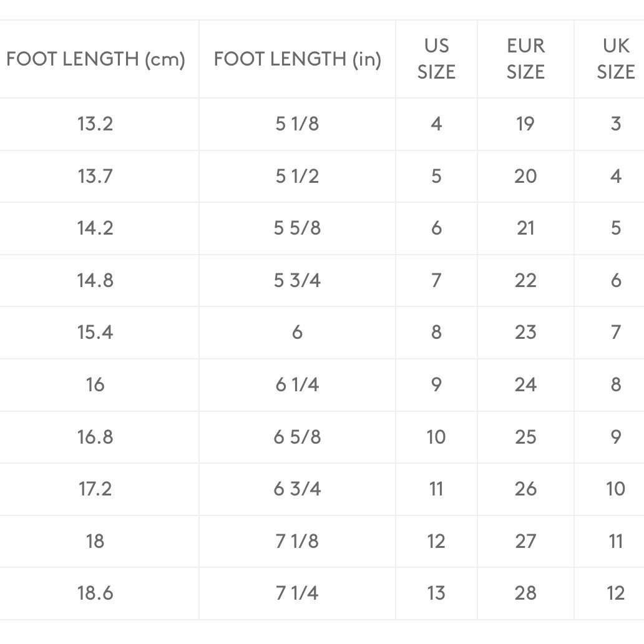Click US size 11 cell
The width and height of the screenshot is (644, 644).
(x=436, y=489)
